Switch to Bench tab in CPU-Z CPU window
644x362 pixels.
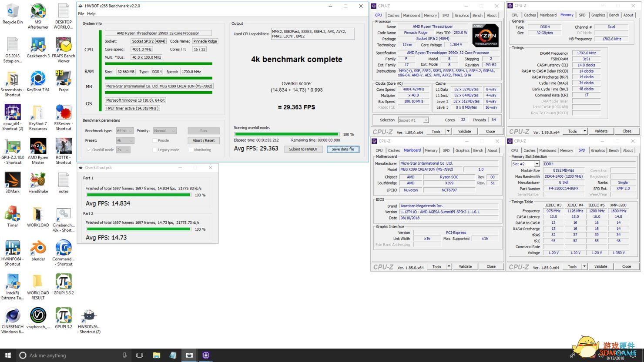point(477,15)
